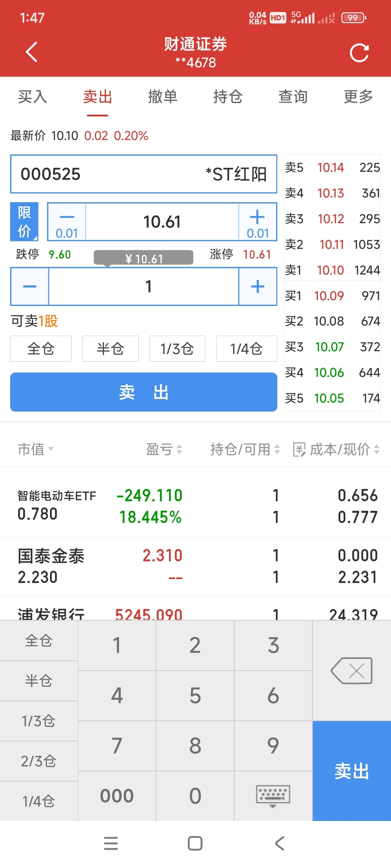The image size is (391, 868).
Task: Choose 1/4仓 under the quantity field
Action: 247,349
